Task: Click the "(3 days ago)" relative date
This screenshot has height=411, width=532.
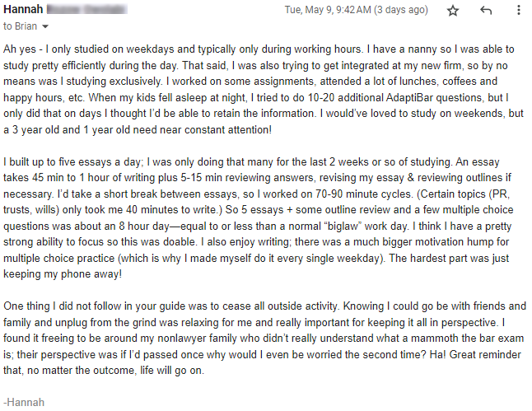Action: click(x=401, y=10)
